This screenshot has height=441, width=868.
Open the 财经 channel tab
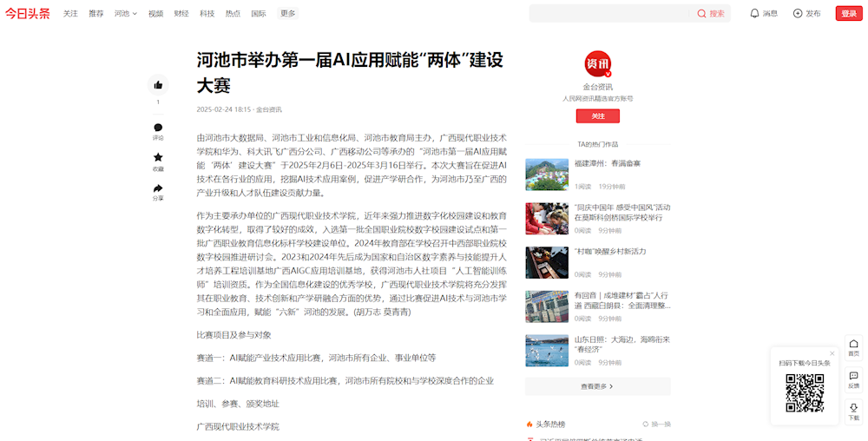[181, 13]
